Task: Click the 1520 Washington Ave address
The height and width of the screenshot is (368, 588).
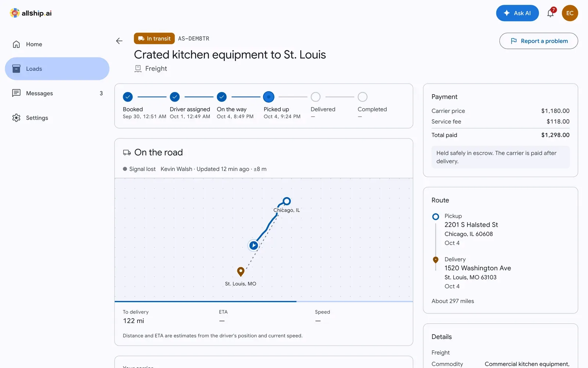Action: click(x=478, y=268)
